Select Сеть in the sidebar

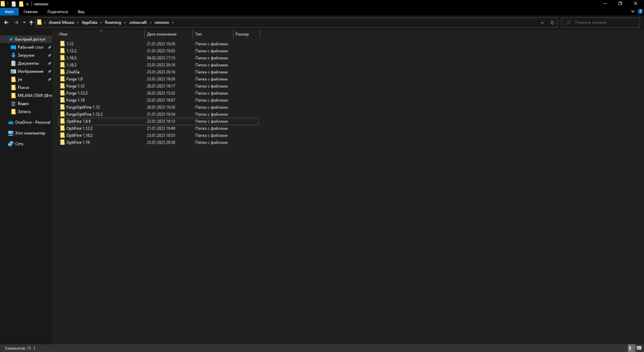tap(19, 144)
